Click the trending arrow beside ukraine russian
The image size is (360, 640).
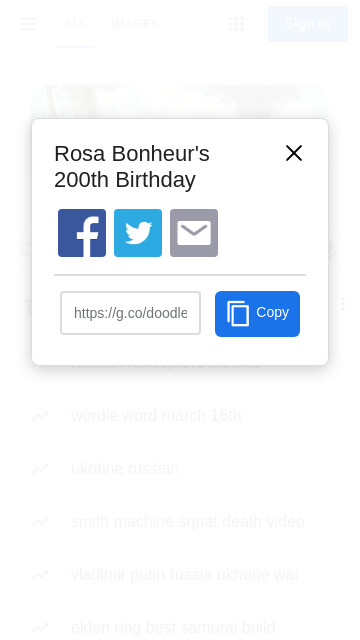pos(40,469)
